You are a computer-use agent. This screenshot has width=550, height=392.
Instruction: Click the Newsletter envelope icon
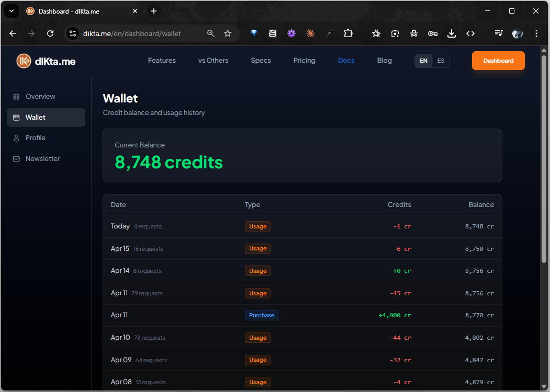point(16,158)
